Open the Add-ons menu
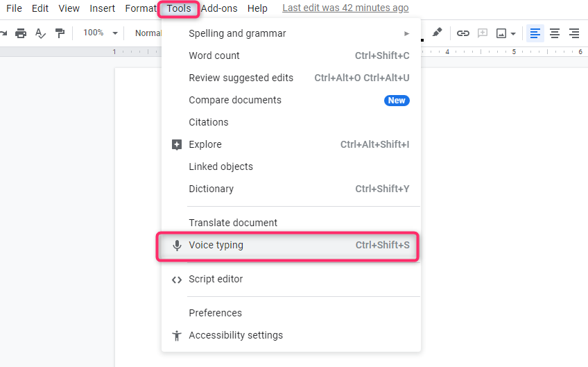Screen dimensions: 588x367 pos(219,8)
